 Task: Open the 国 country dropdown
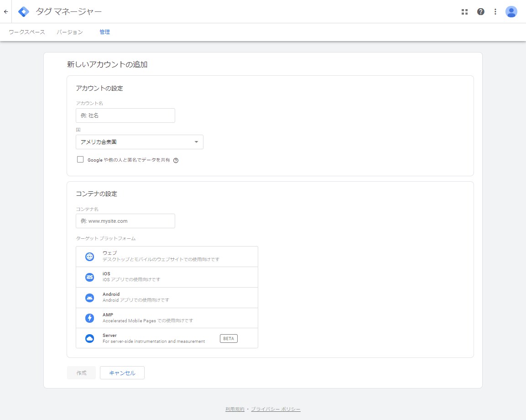point(140,142)
